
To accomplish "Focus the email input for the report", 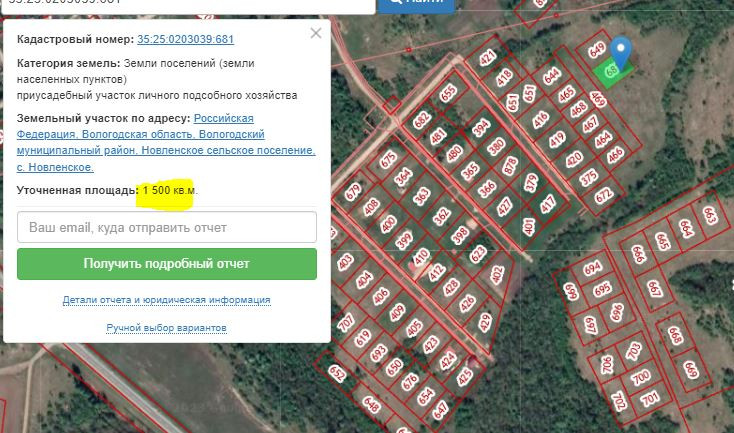I will (167, 227).
